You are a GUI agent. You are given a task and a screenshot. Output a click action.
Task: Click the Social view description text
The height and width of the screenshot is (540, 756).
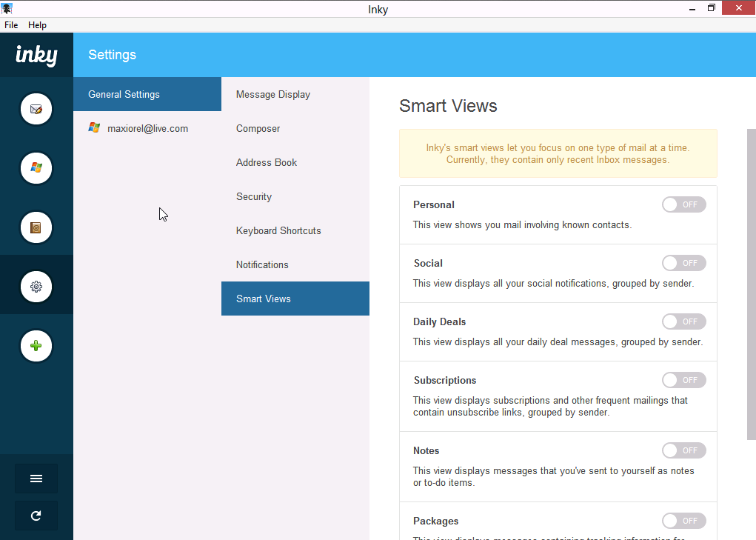(x=554, y=284)
